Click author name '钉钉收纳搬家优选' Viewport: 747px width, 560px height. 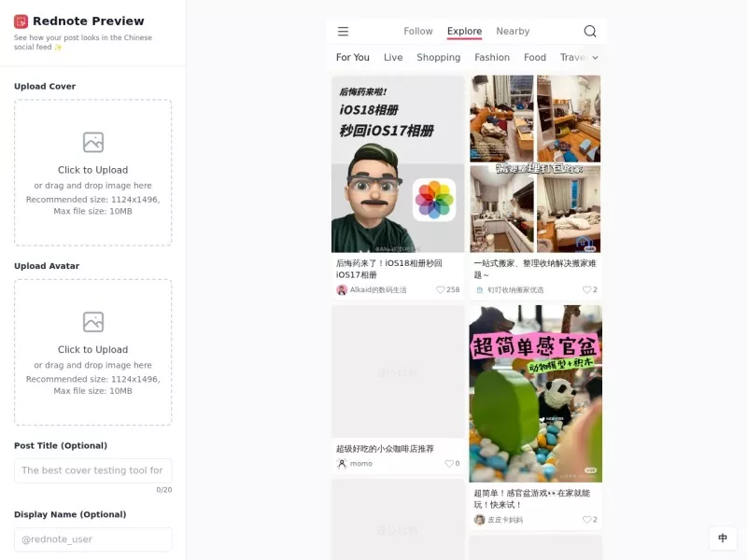[x=515, y=289]
